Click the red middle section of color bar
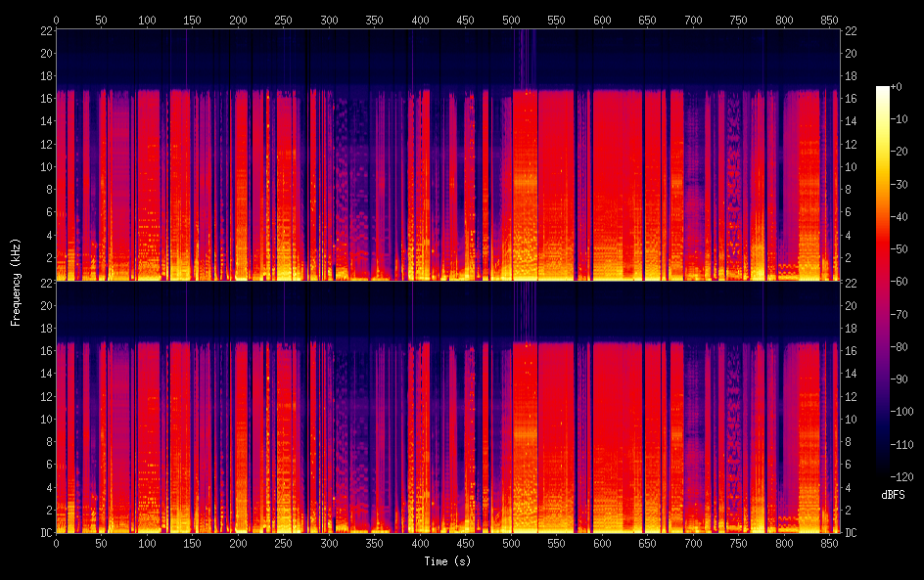This screenshot has height=580, width=924. click(x=883, y=254)
